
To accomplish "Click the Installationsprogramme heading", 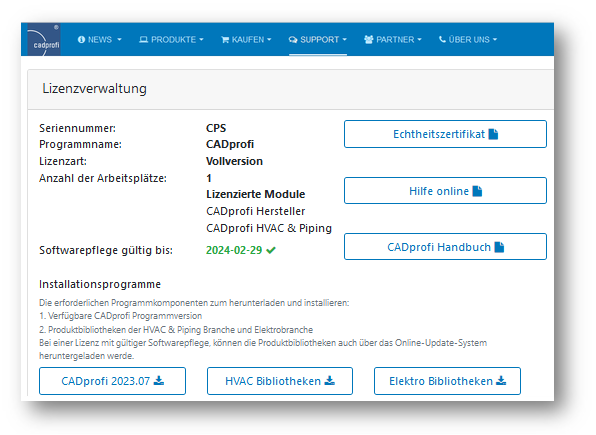I will click(100, 284).
